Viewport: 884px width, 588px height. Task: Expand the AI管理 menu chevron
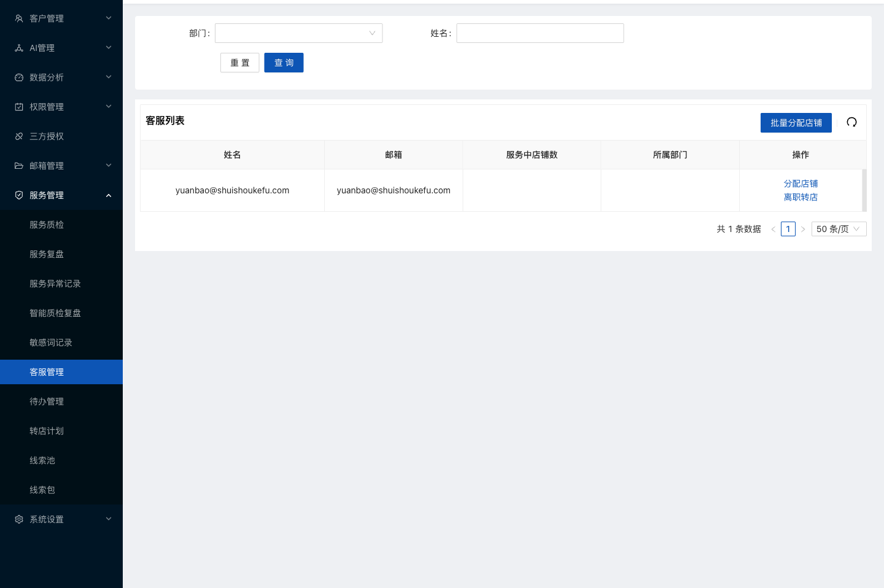point(109,48)
